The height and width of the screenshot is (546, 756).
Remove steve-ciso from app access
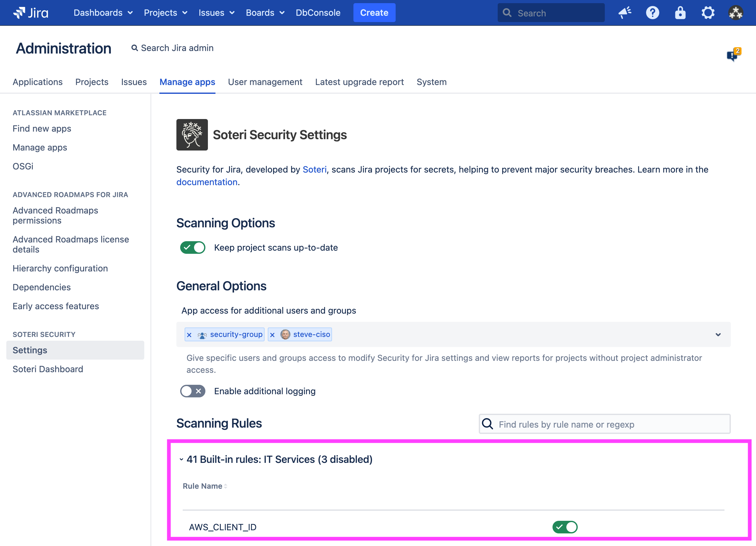tap(272, 335)
